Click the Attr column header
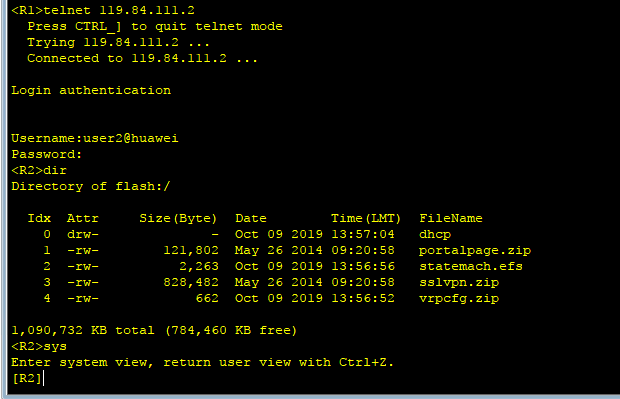 (83, 218)
